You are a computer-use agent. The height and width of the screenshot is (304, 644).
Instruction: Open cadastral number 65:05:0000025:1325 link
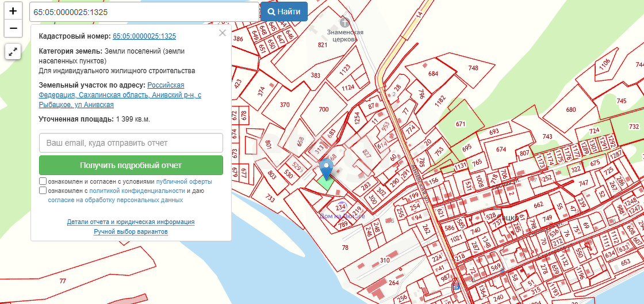point(144,36)
